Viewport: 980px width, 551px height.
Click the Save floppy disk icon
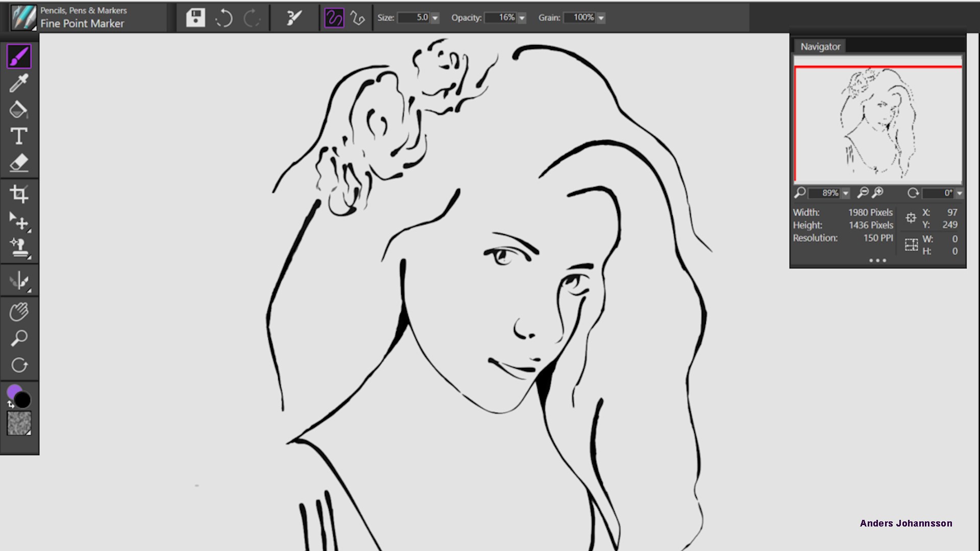coord(195,18)
